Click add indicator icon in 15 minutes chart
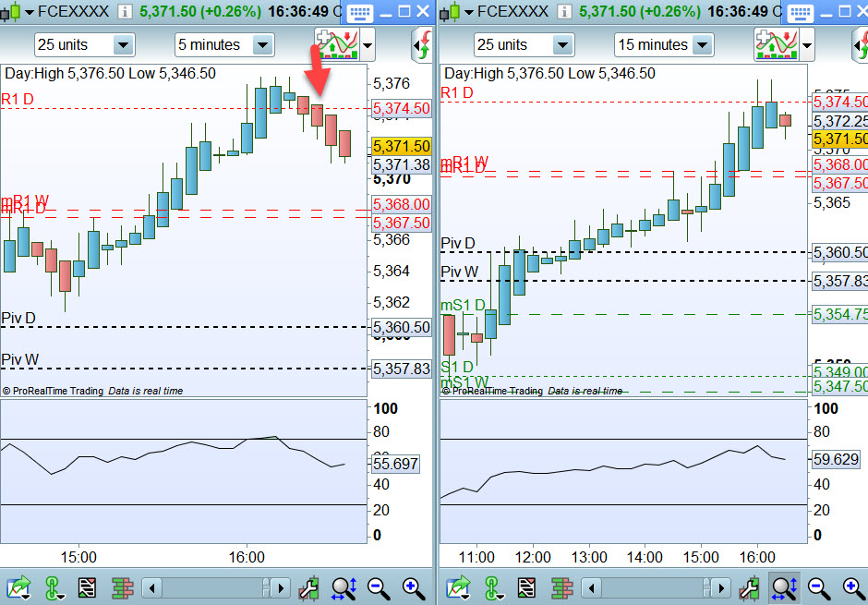Screen dimensions: 868x605 click(x=776, y=44)
